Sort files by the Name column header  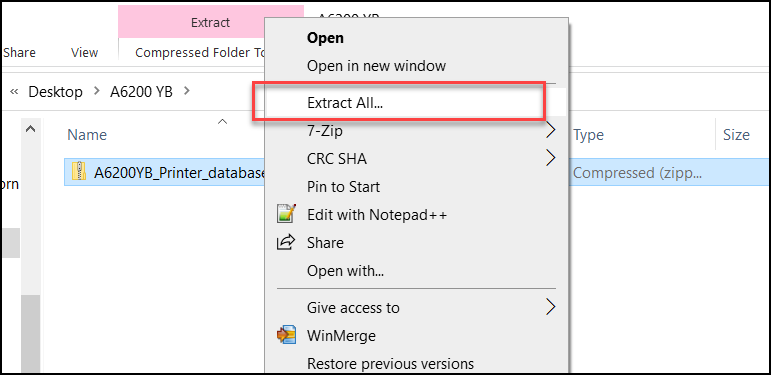coord(87,135)
